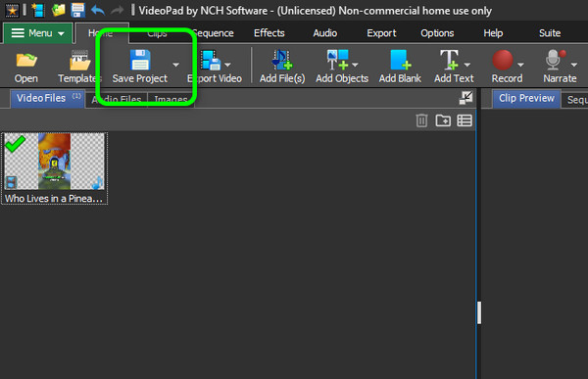
Task: Expand the Record dropdown arrow
Action: point(520,65)
